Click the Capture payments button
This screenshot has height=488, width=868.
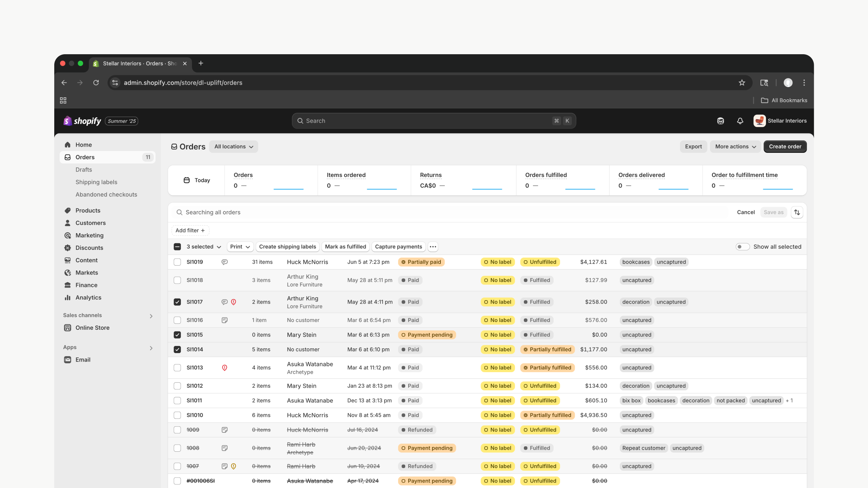coord(398,247)
